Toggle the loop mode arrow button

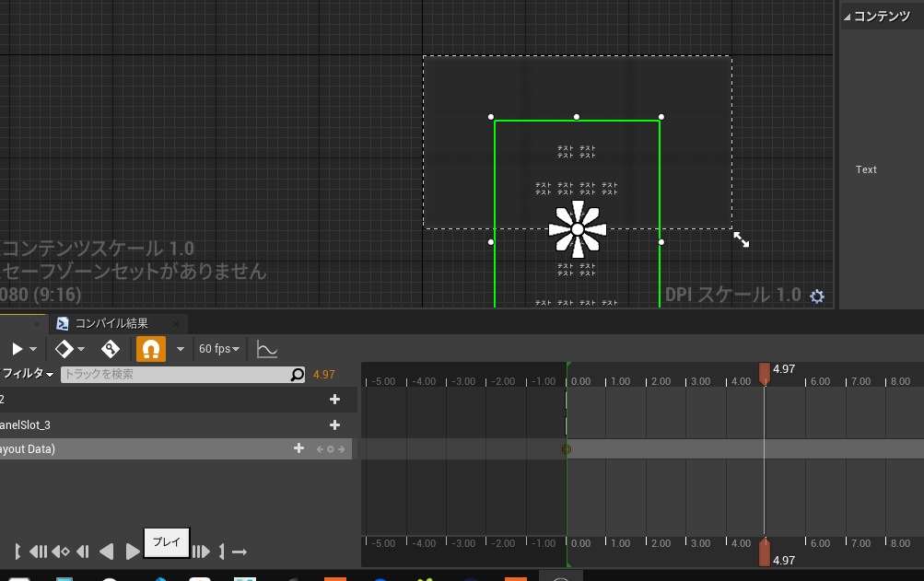240,552
